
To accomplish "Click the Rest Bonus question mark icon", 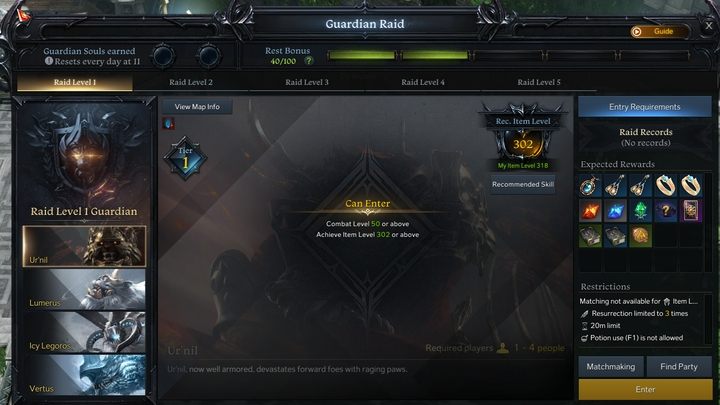I will [x=309, y=61].
